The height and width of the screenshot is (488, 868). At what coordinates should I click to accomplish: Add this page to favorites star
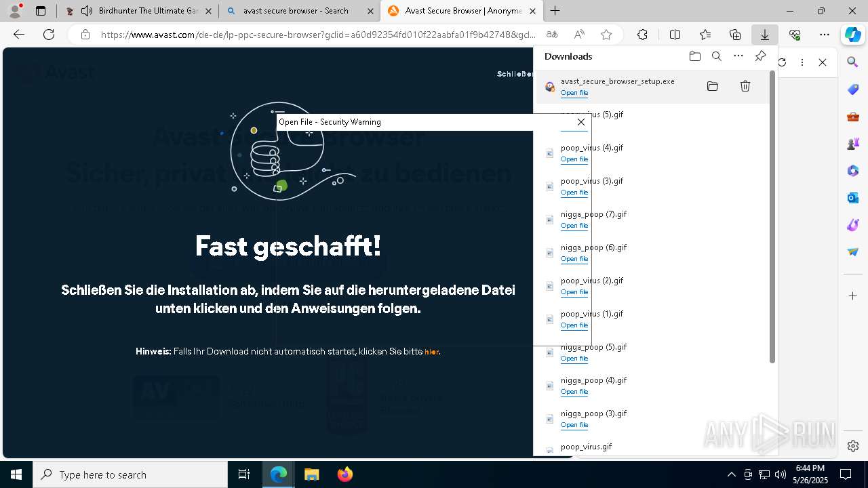(606, 35)
